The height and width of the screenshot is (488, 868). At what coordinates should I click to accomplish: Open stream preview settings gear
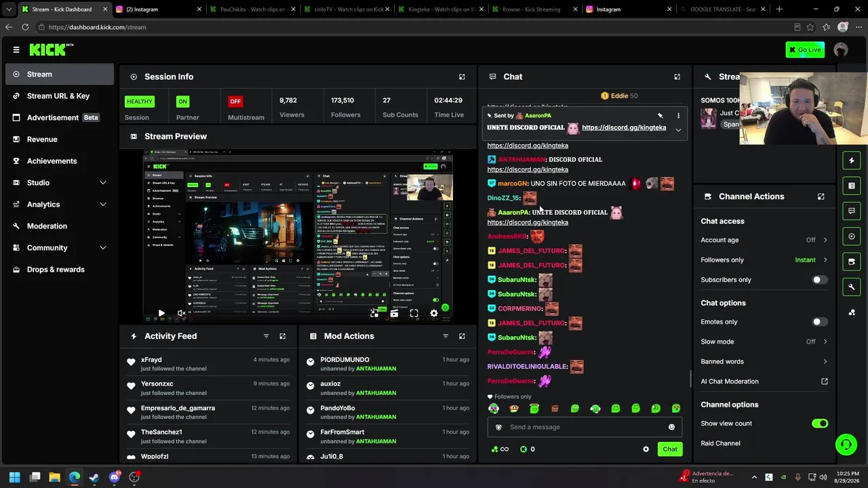click(434, 313)
